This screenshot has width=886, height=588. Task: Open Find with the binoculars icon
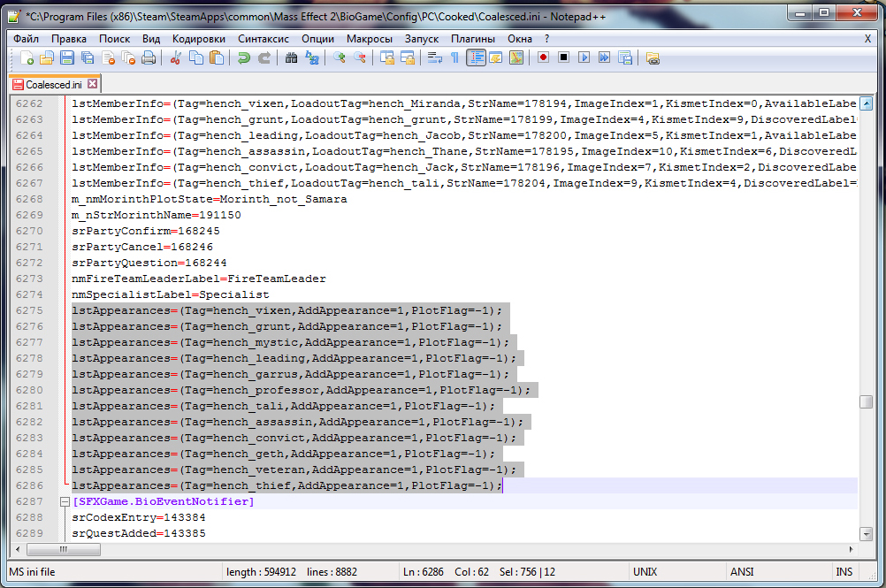click(x=291, y=57)
